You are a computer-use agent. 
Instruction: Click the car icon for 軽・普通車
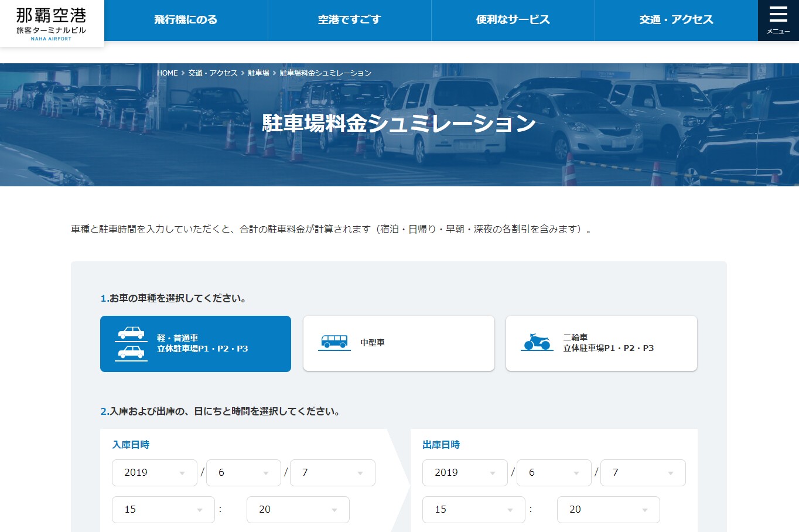coord(131,343)
